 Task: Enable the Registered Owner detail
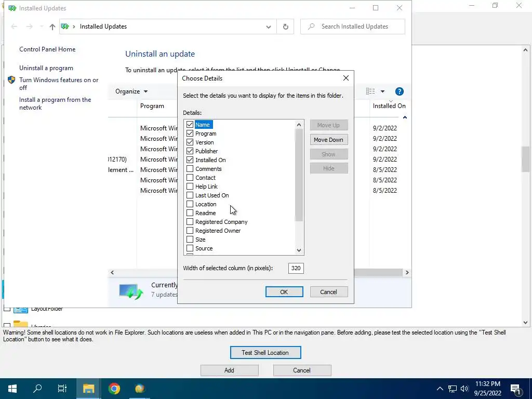pos(190,230)
